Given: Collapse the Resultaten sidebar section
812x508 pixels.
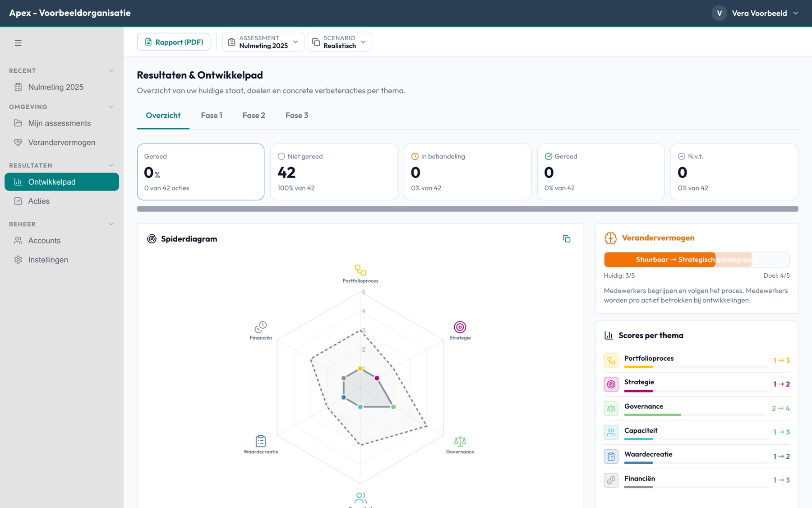Looking at the screenshot, I should pos(111,165).
